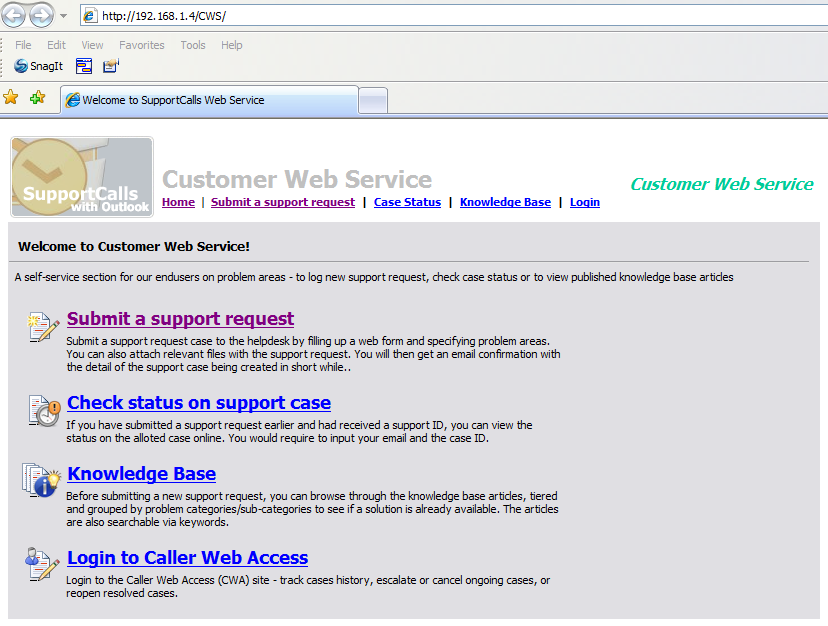Click the Welcome to Customer Web Service! heading
This screenshot has width=828, height=626.
click(x=134, y=247)
